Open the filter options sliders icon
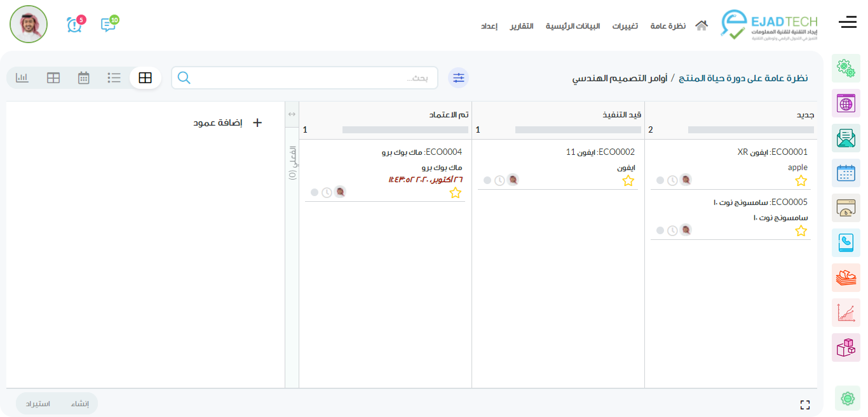This screenshot has width=868, height=417. (x=458, y=78)
